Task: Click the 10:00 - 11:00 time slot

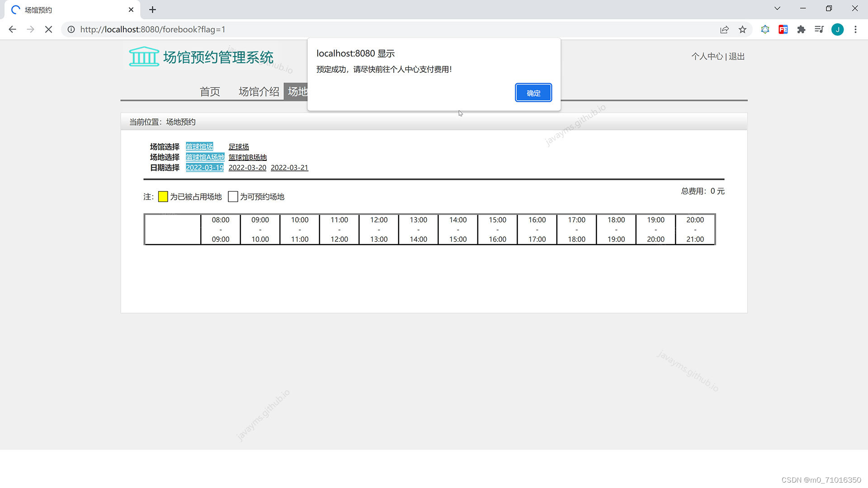Action: (300, 229)
